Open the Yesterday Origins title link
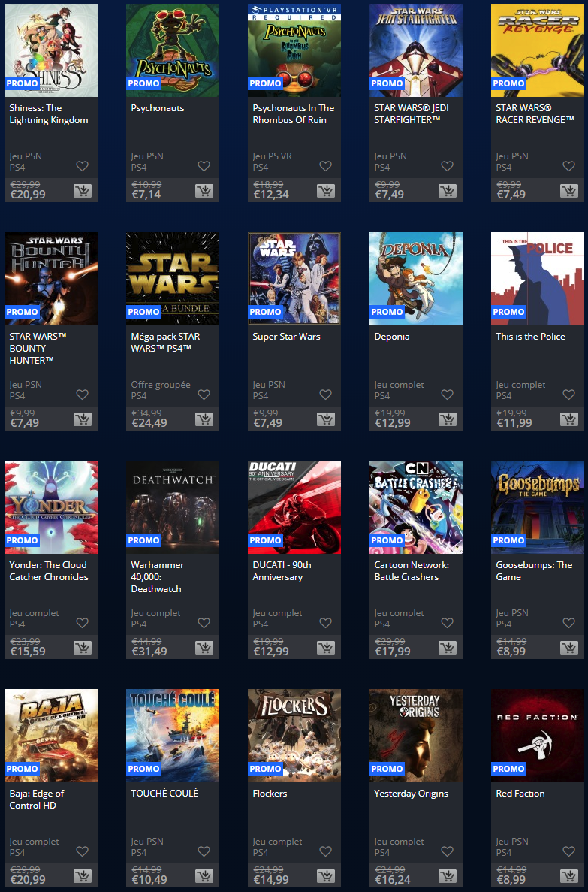The image size is (588, 892). tap(411, 794)
